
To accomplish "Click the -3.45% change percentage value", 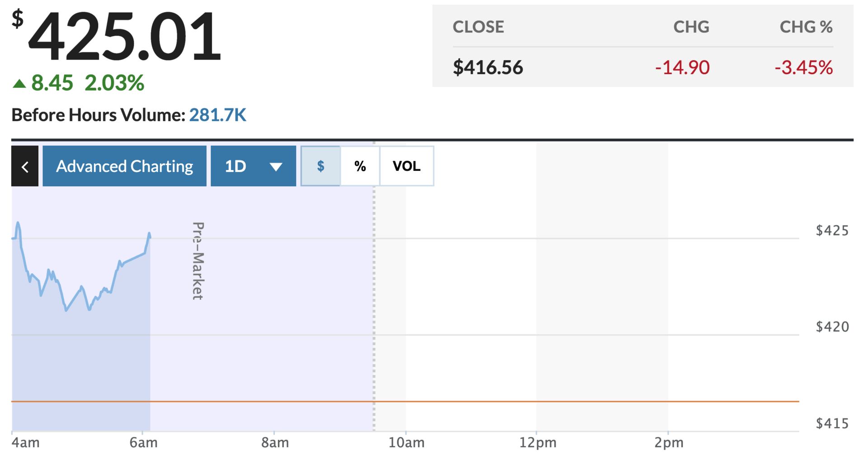I will click(x=803, y=68).
